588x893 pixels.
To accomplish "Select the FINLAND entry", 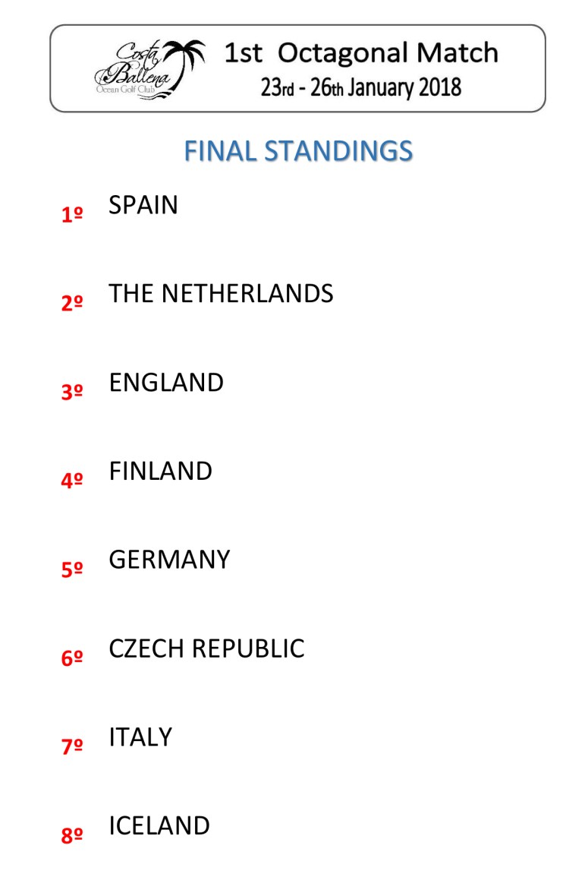I will pyautogui.click(x=161, y=472).
